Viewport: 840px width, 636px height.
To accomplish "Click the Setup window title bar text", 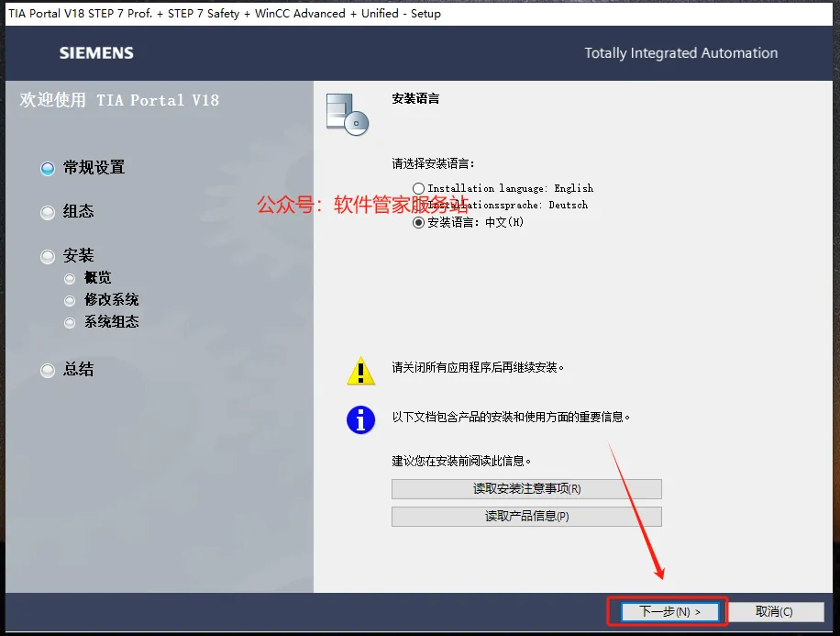I will [x=225, y=14].
